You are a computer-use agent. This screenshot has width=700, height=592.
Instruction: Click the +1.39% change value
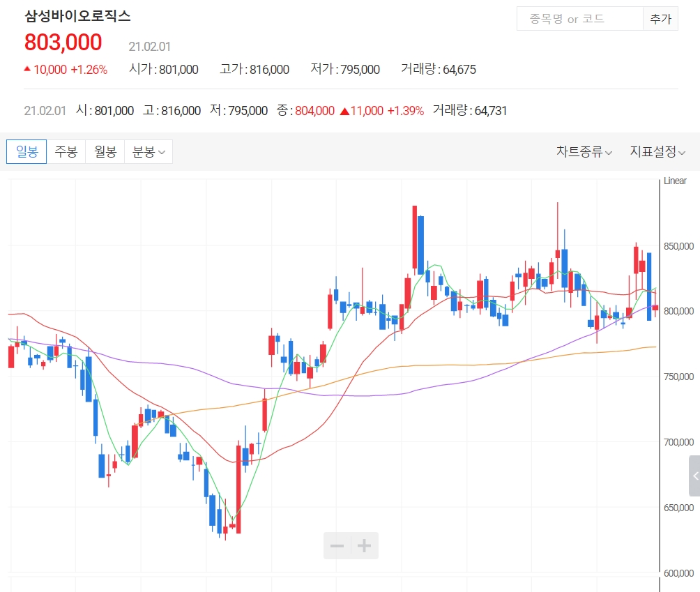[x=405, y=111]
